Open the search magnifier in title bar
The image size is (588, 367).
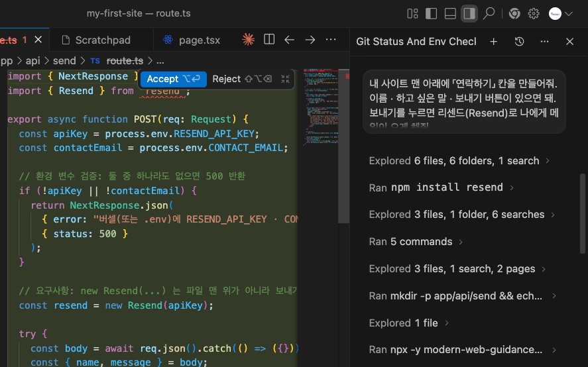[489, 14]
